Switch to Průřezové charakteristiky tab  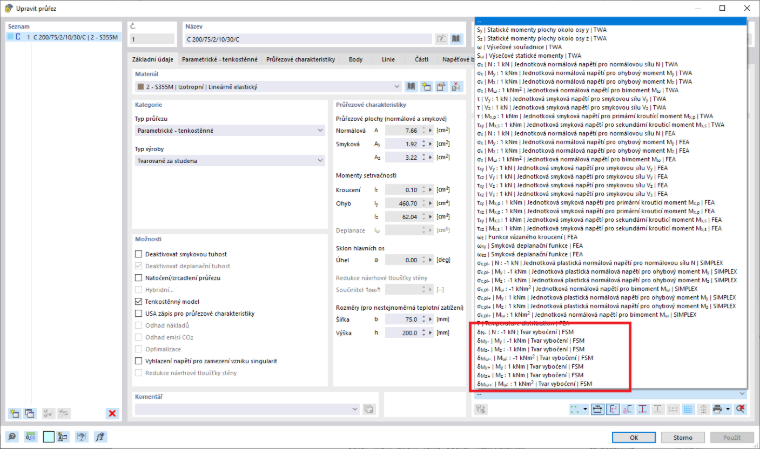click(301, 59)
